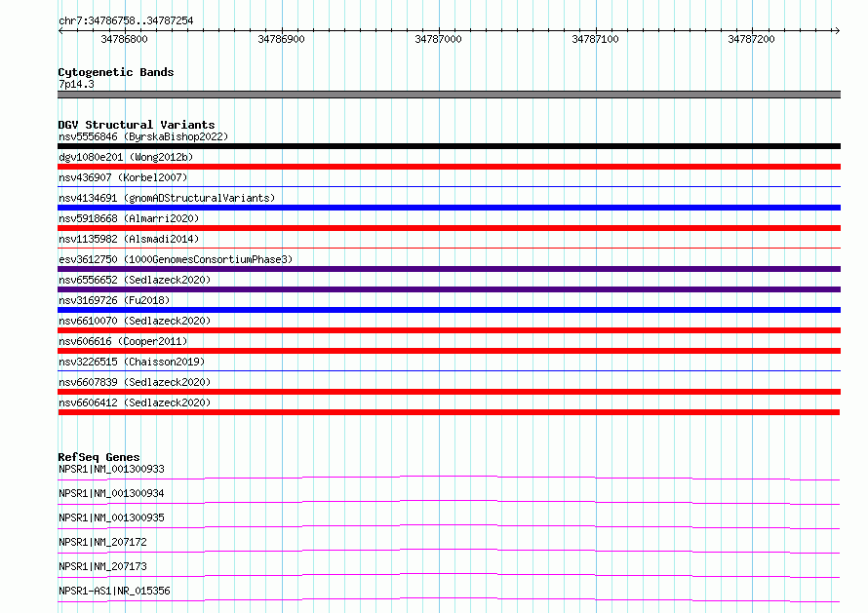
Task: Open variant nsv6607839 (Sedlazeck2020) label
Action: (x=135, y=382)
